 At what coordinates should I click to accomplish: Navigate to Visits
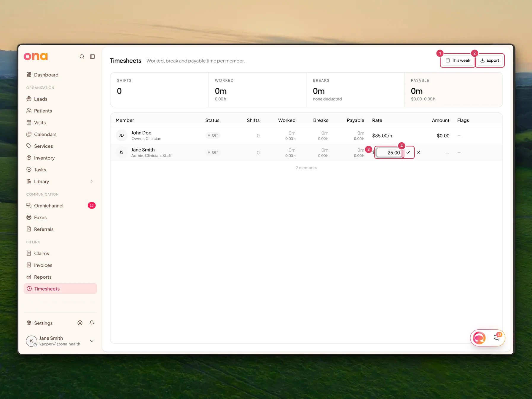[x=60, y=123]
